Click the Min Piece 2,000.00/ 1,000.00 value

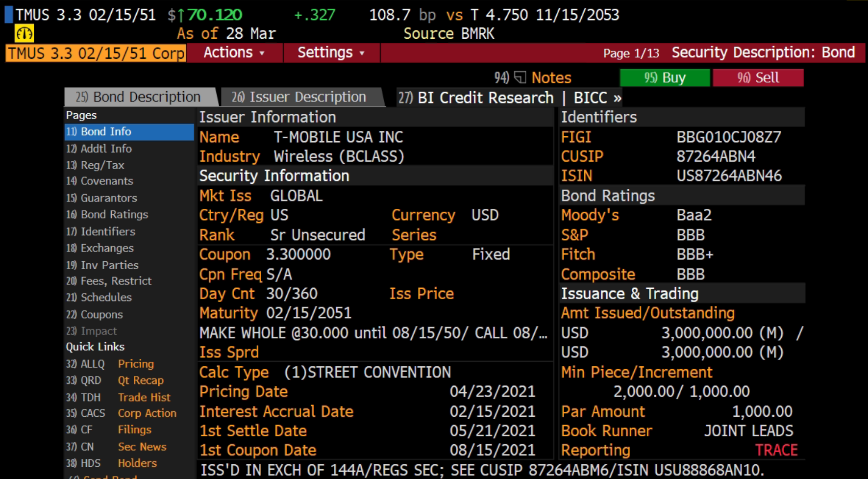[681, 391]
